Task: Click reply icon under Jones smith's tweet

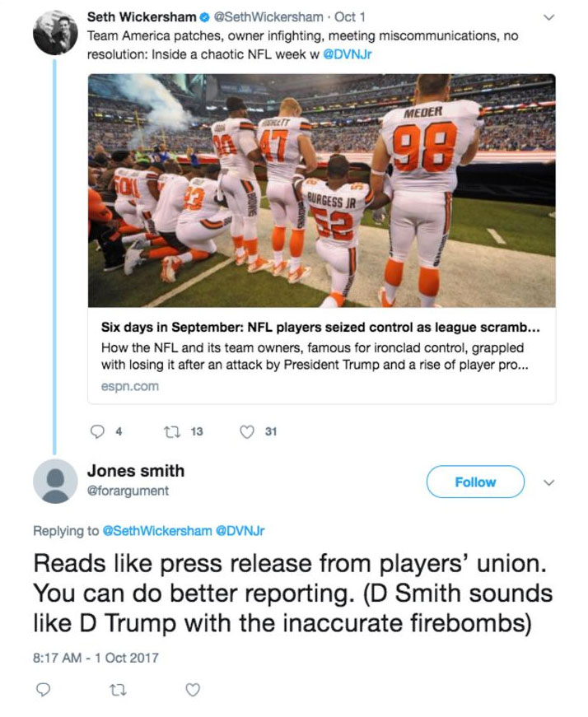Action: tap(45, 690)
